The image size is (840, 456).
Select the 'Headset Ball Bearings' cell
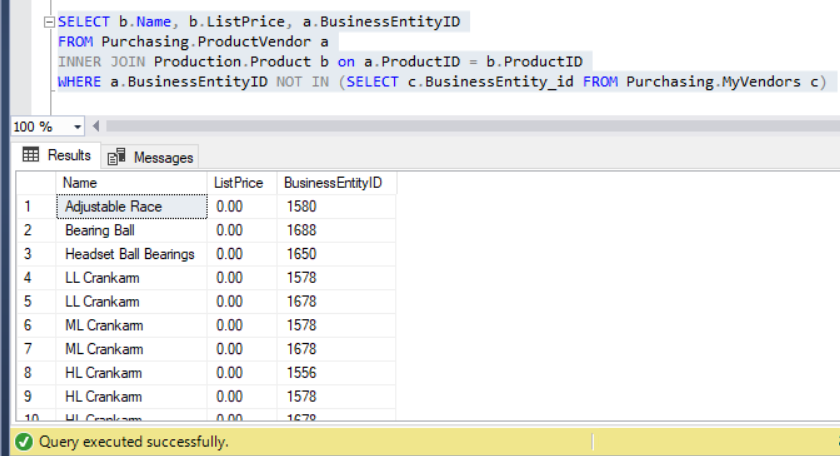click(x=131, y=254)
